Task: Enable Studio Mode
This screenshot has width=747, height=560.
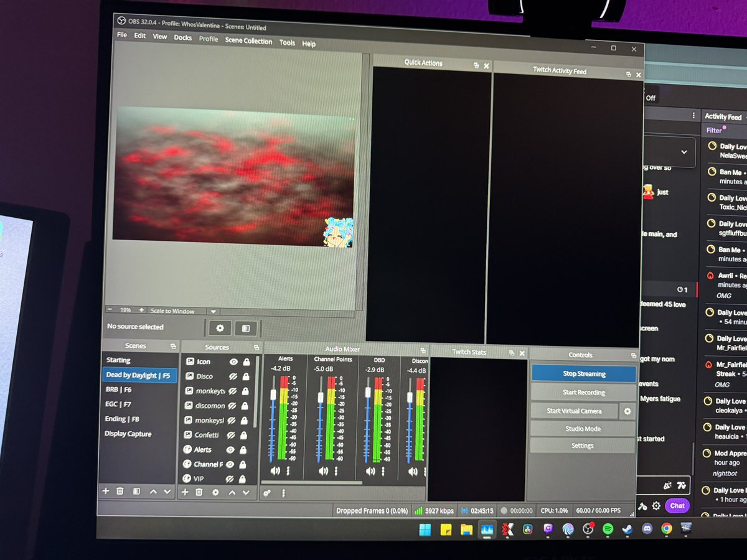Action: (583, 429)
